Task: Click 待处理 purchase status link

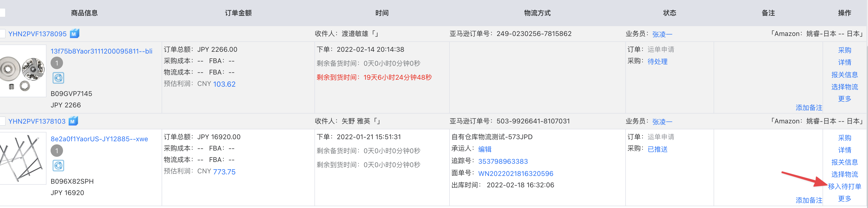Action: point(657,62)
